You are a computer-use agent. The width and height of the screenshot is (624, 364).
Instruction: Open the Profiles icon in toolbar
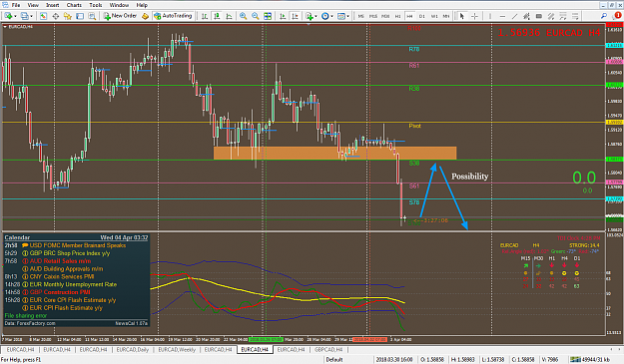pos(25,16)
